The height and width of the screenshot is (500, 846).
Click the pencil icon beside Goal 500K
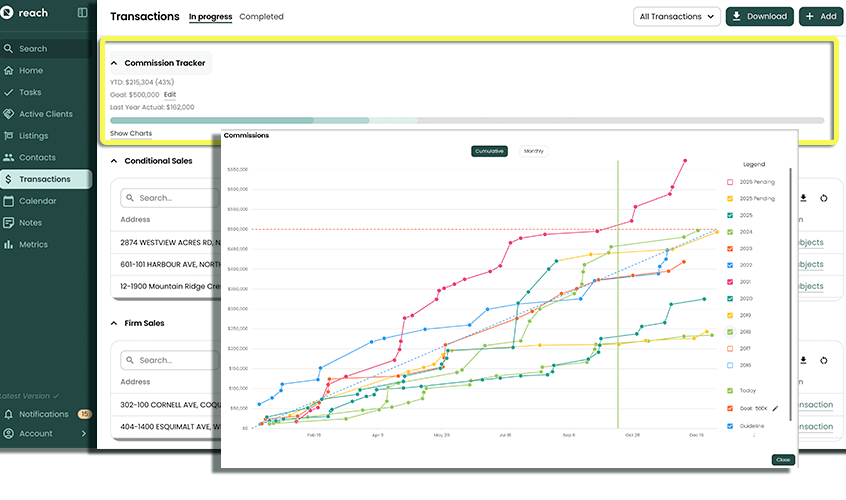click(775, 408)
